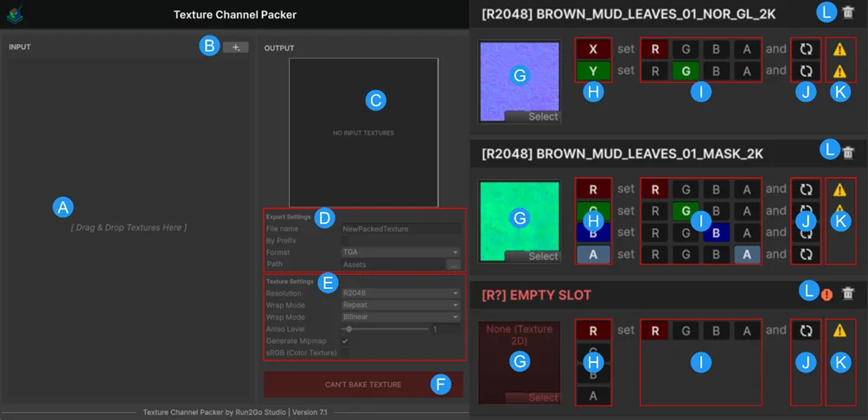
Task: Toggle the B source channel in MASK_2K slot
Action: 593,233
